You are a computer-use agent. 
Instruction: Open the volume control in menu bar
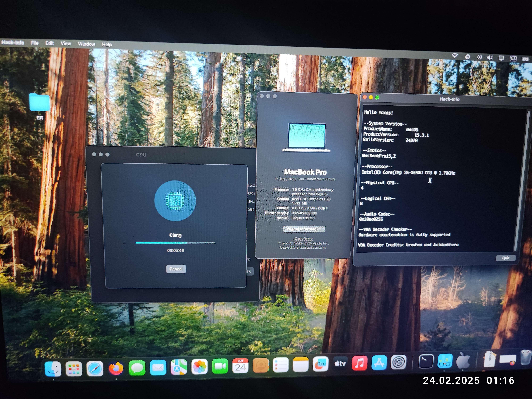coord(490,57)
